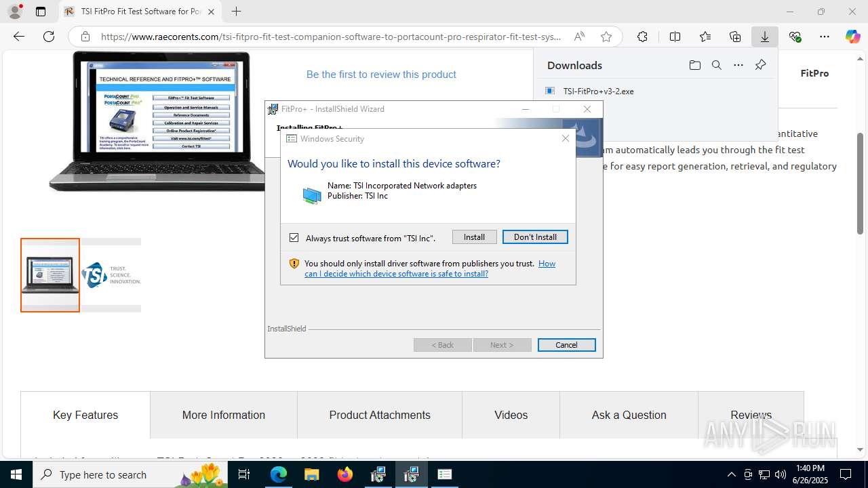This screenshot has height=488, width=868.
Task: Open Collections icon
Action: click(x=735, y=37)
